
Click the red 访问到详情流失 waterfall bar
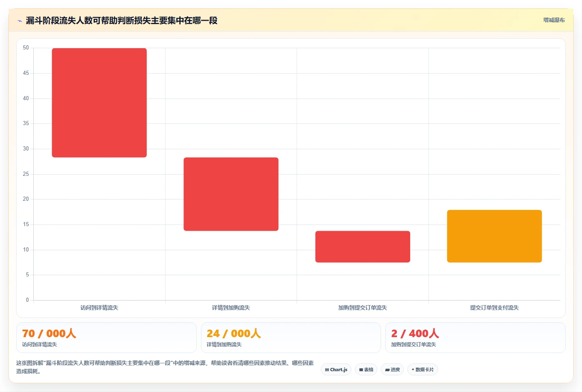[99, 103]
